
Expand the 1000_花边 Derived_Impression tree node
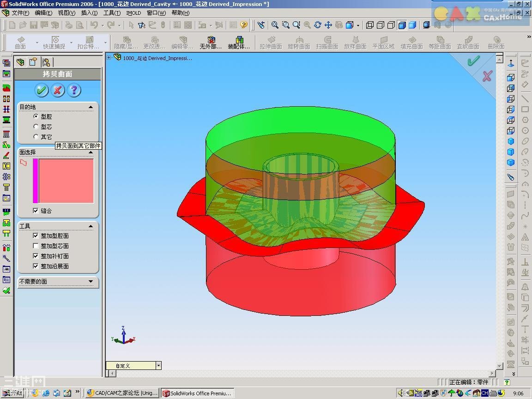pos(109,58)
